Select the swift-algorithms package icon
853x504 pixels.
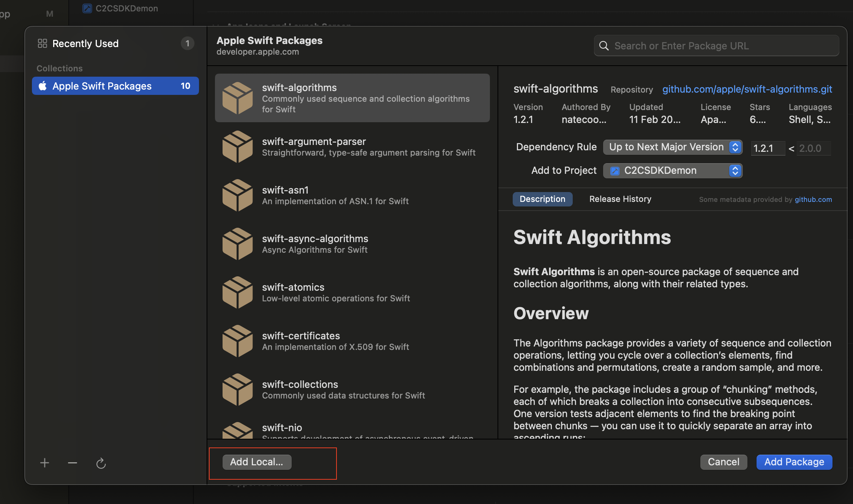[x=238, y=98]
